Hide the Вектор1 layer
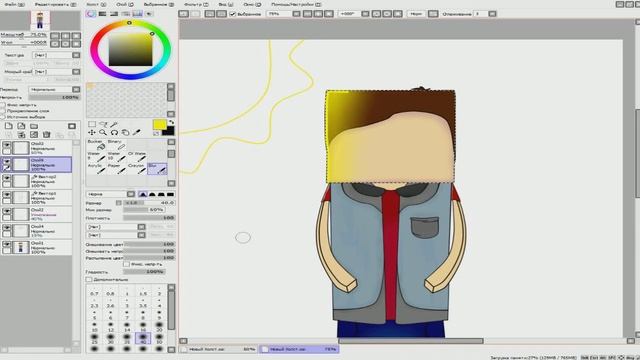Screen dimensions: 640x360 coord(7,195)
